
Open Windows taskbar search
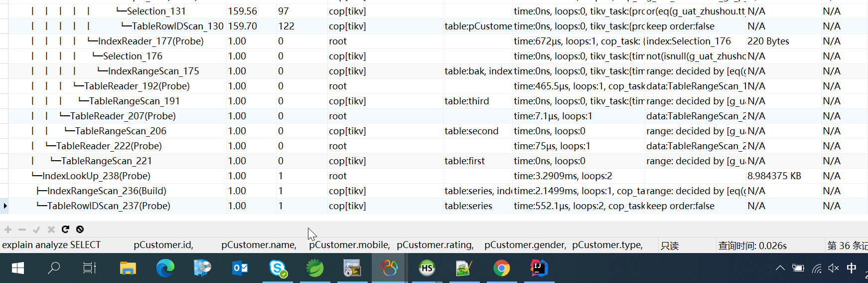click(53, 269)
